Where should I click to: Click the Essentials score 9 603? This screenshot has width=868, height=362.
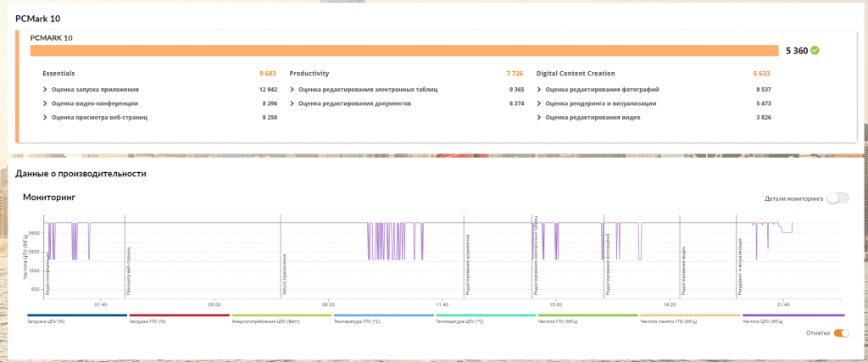268,74
